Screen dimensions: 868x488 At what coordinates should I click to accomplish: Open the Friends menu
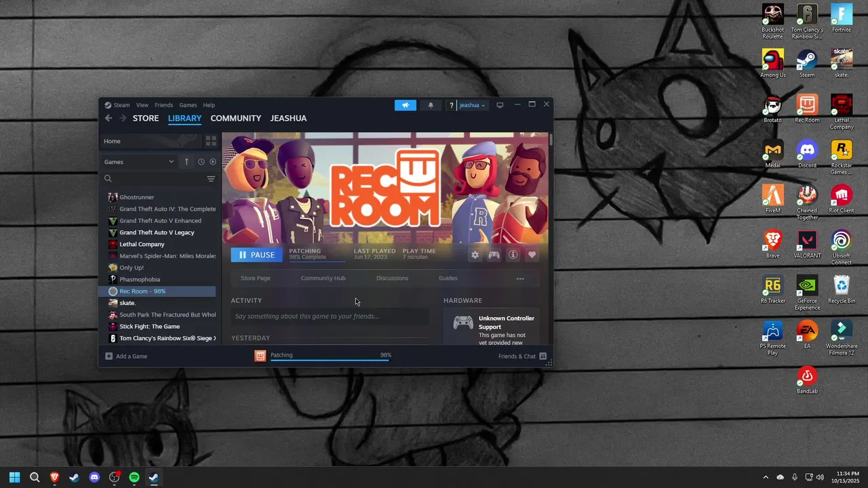point(163,105)
